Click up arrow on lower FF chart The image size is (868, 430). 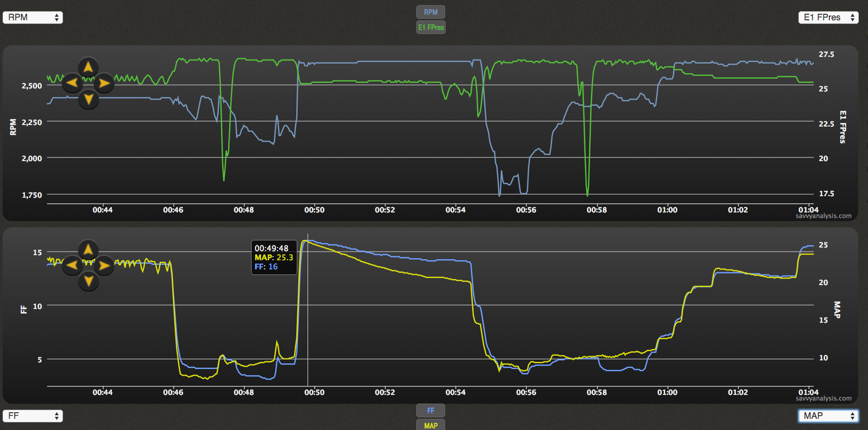(88, 249)
